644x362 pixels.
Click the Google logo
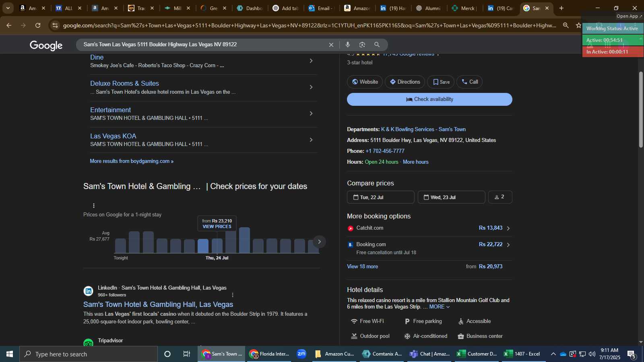[x=46, y=45]
